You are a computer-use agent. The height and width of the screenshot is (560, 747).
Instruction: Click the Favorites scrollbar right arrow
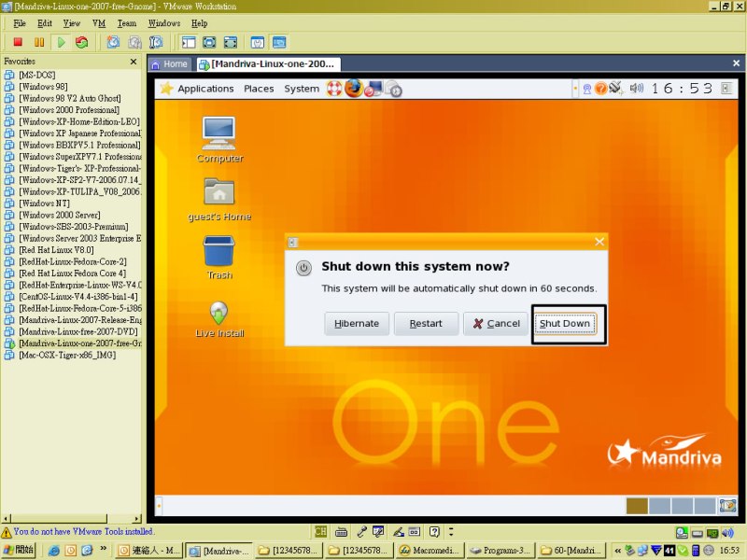click(137, 519)
